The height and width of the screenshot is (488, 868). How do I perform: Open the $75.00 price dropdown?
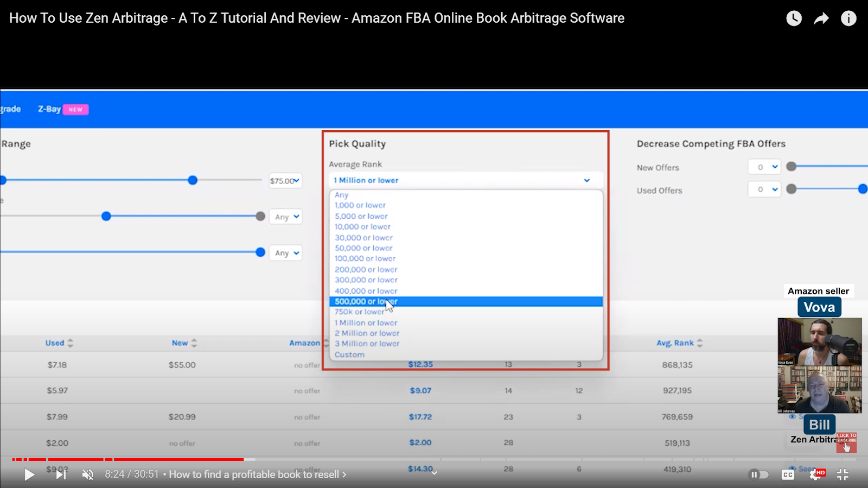(285, 181)
